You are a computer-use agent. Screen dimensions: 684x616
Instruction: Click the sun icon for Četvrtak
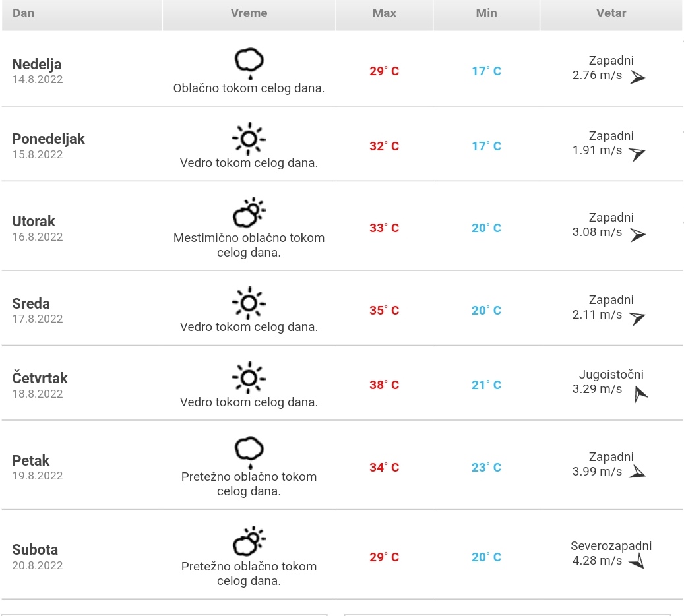(x=249, y=378)
